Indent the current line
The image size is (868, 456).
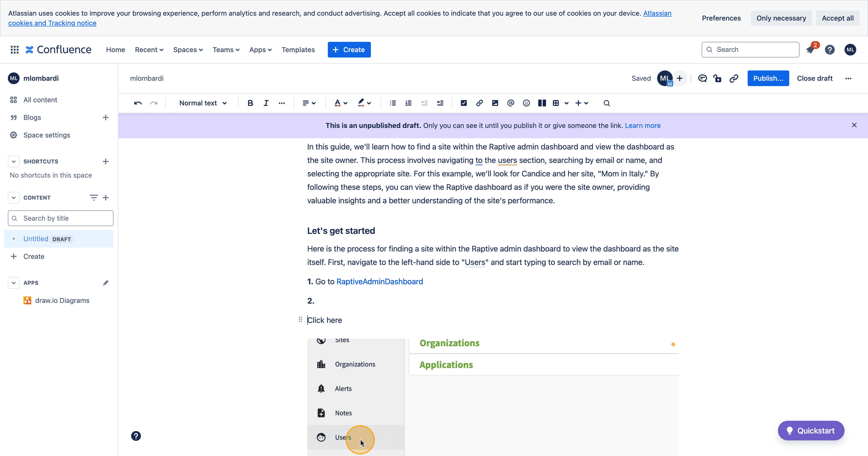click(x=440, y=103)
